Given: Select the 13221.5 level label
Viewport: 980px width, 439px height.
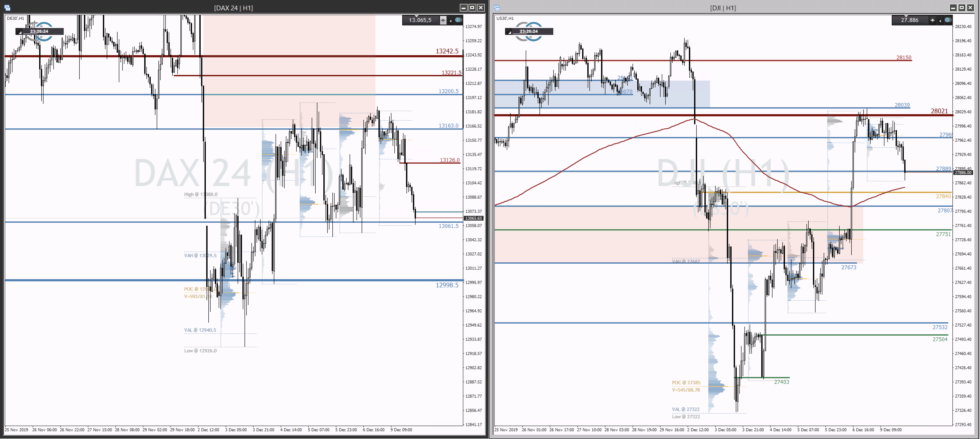Looking at the screenshot, I should [451, 72].
